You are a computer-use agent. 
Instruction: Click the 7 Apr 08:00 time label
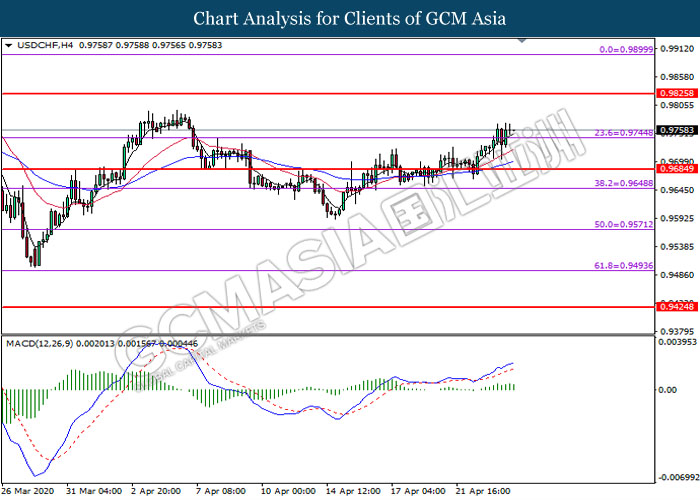[x=221, y=491]
